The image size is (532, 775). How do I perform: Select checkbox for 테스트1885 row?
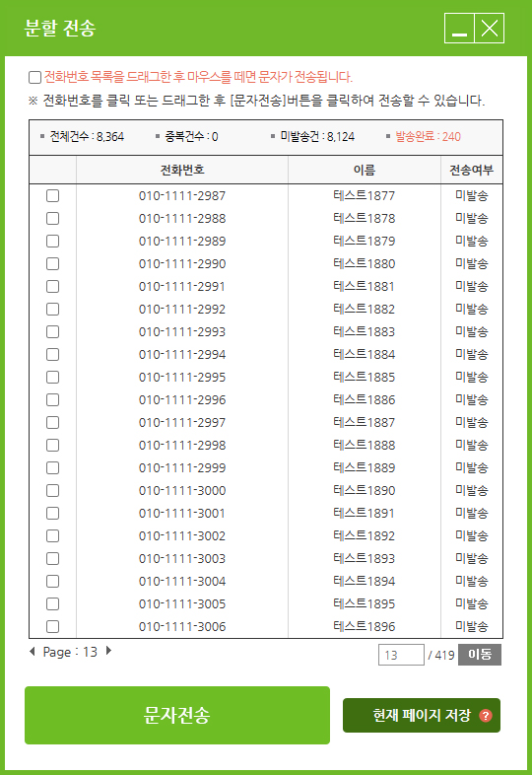[x=53, y=377]
